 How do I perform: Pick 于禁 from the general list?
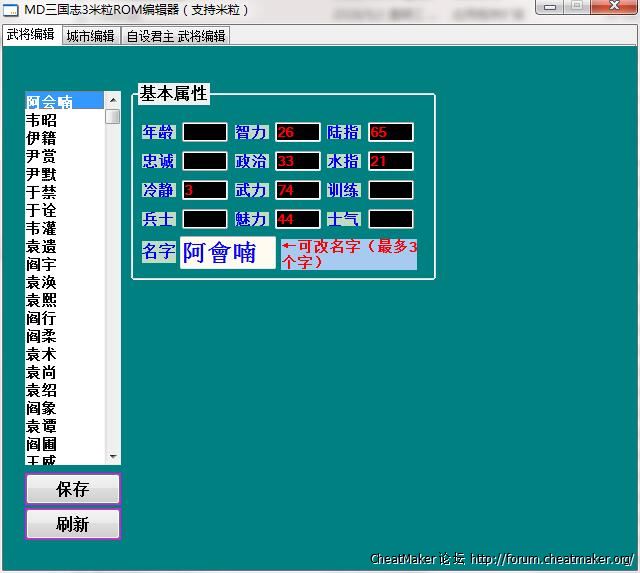click(42, 192)
